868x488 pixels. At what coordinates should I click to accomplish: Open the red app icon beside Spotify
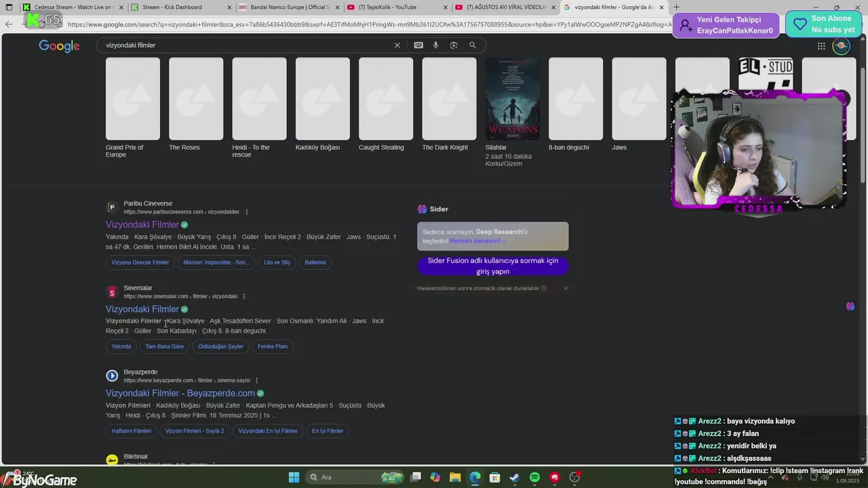click(555, 477)
